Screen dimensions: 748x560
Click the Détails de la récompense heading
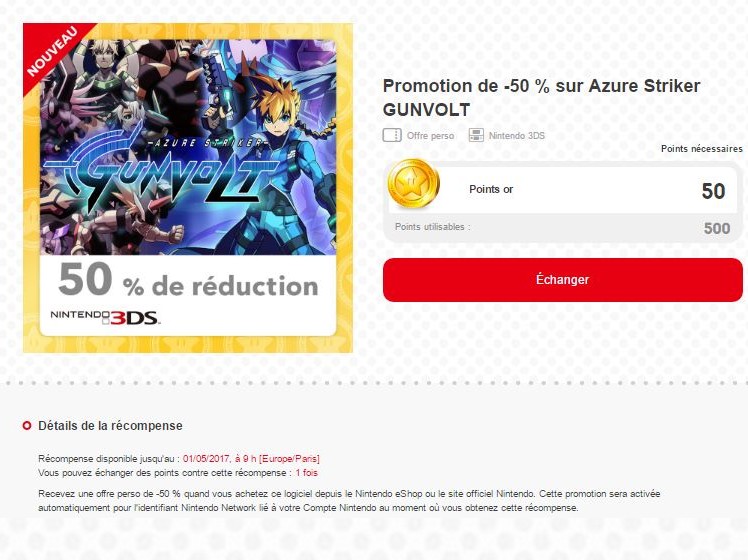click(x=110, y=425)
